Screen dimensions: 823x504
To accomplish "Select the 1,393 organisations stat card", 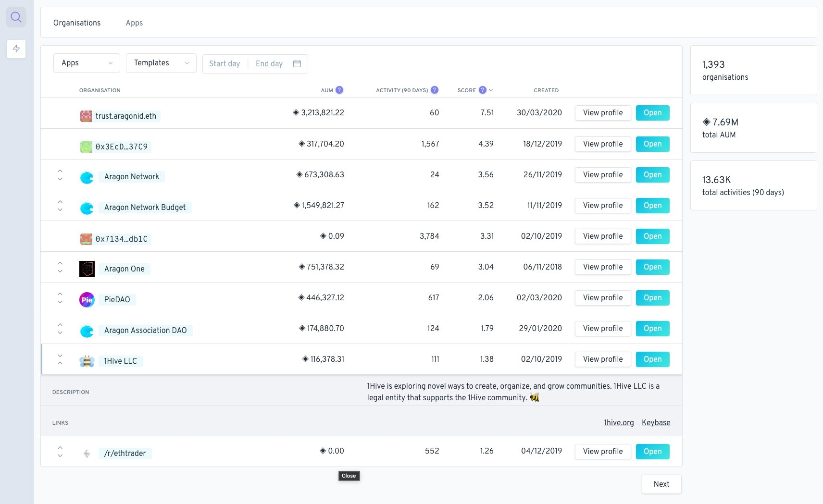I will 753,70.
